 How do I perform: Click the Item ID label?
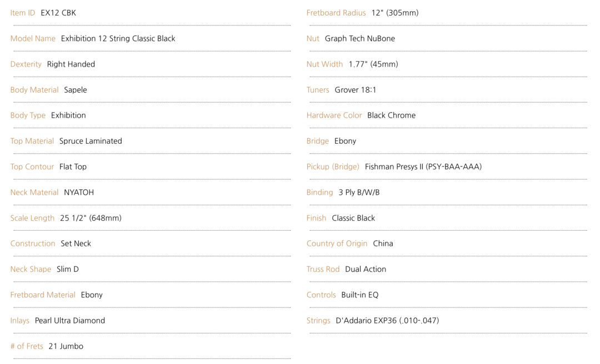23,13
